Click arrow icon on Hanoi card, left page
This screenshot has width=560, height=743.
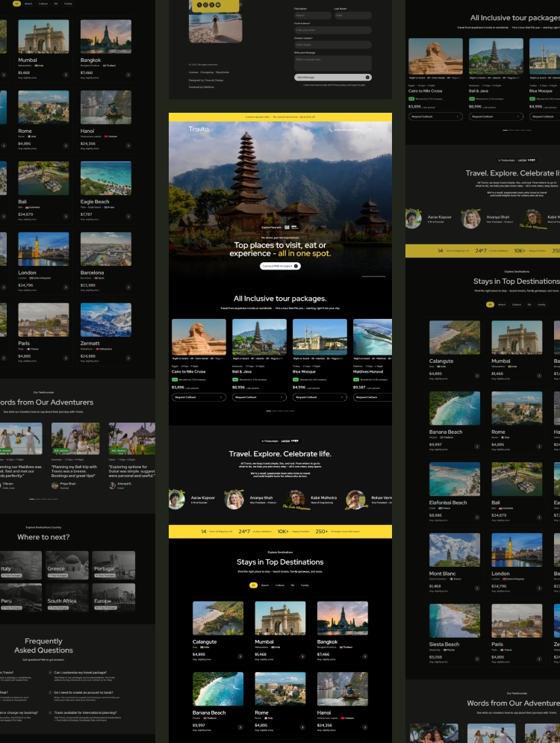(128, 146)
